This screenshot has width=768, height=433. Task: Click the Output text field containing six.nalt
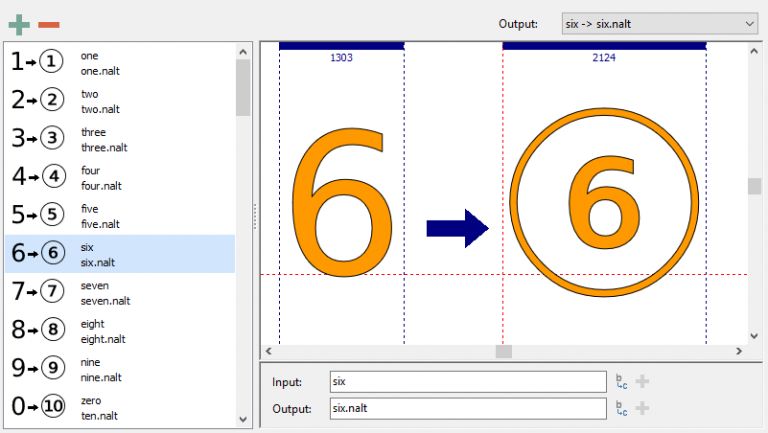[467, 408]
